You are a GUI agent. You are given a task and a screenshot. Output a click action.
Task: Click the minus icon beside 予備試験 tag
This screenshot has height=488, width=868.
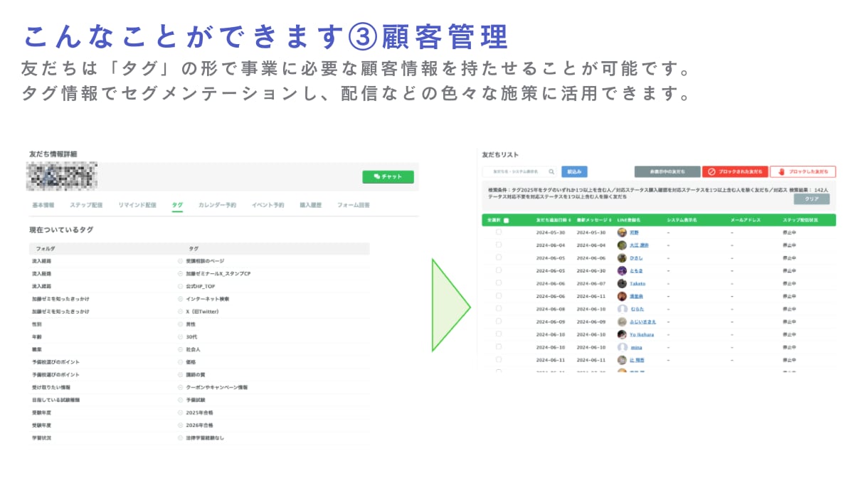180,400
